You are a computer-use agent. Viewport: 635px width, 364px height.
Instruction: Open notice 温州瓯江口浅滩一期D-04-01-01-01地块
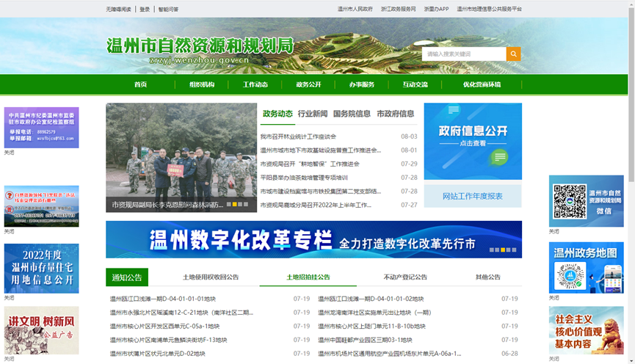click(x=162, y=299)
